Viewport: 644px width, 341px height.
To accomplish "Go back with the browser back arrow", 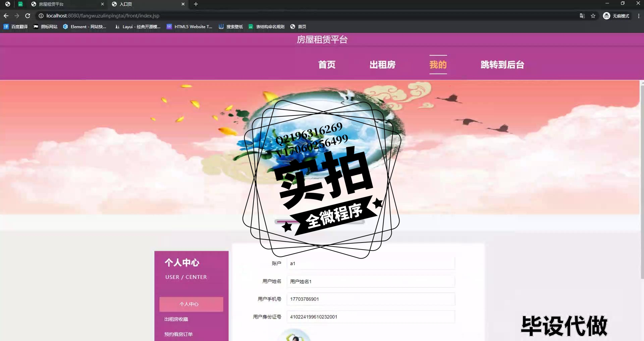I will pos(6,16).
